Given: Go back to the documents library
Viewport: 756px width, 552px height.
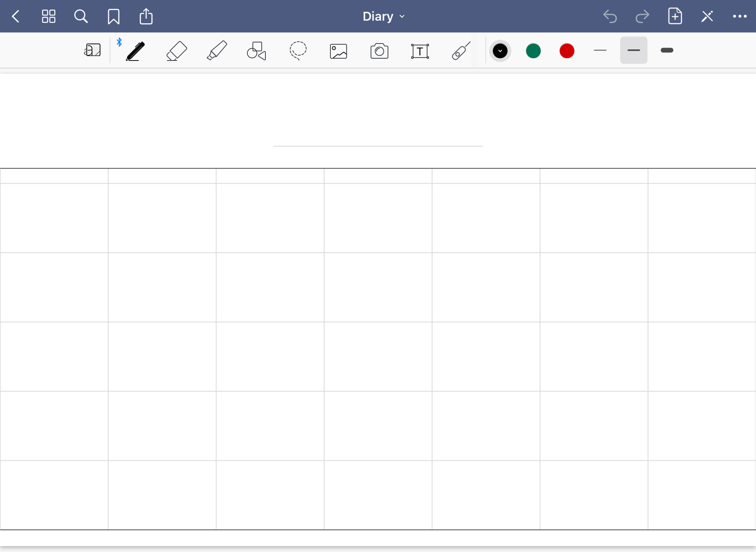Looking at the screenshot, I should [x=16, y=17].
